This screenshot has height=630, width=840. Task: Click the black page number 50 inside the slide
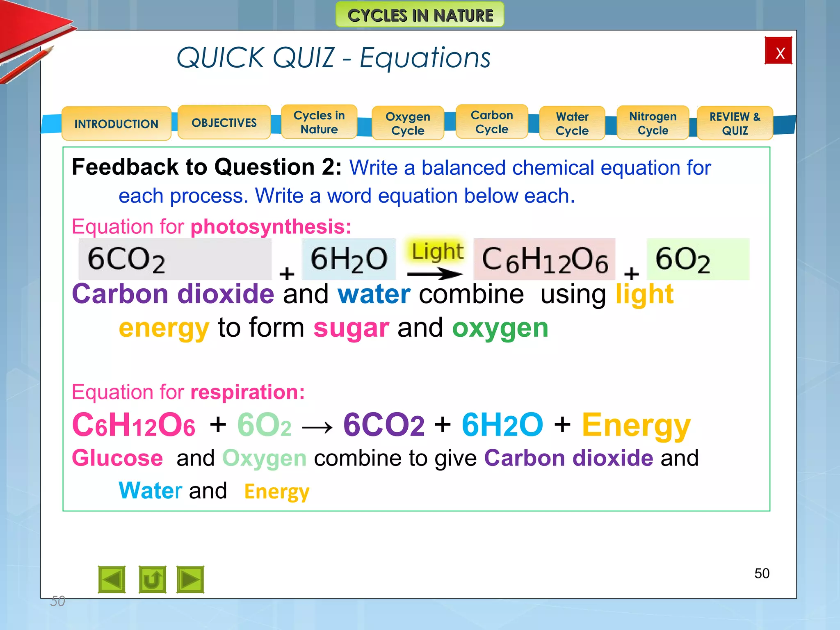762,573
